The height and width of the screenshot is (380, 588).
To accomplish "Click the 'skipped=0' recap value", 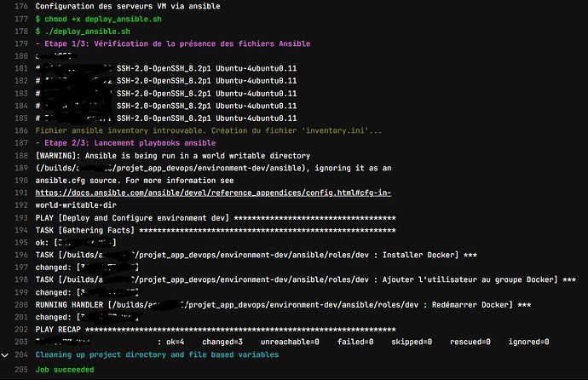I will [412, 342].
